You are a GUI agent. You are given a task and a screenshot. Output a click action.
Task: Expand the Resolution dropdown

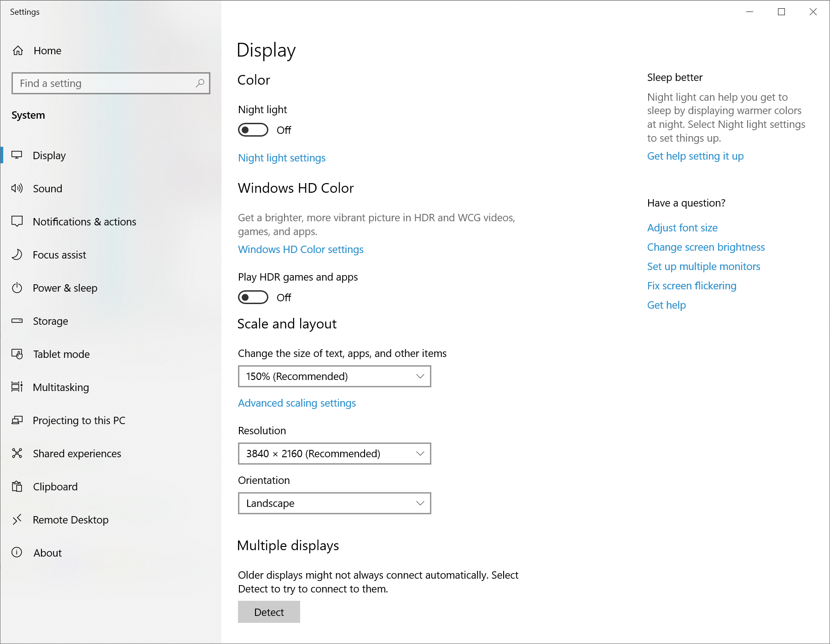pos(334,454)
